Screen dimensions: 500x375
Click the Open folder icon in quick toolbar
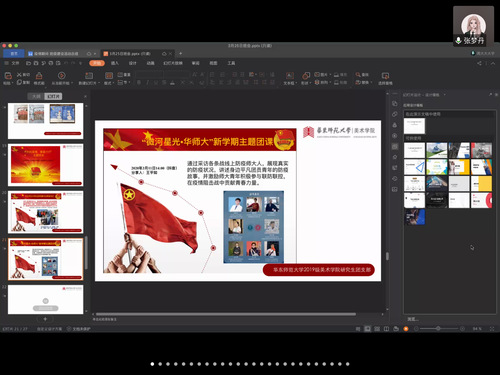[28, 63]
